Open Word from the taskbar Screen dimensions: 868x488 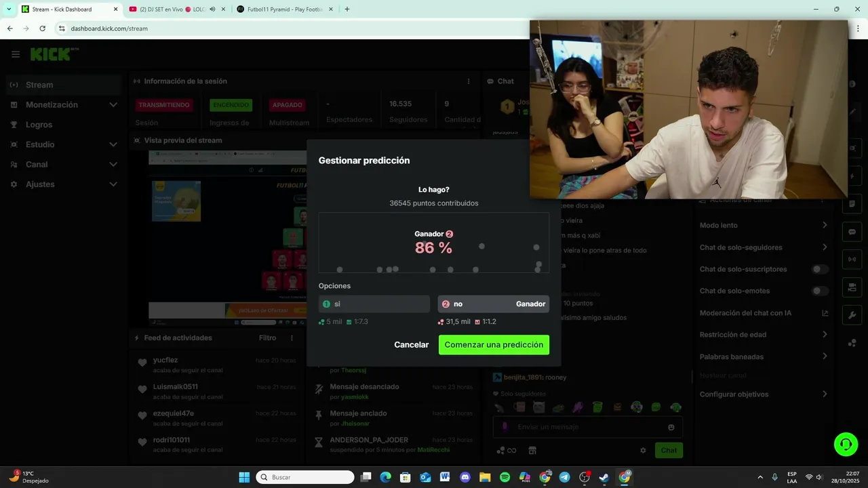445,477
